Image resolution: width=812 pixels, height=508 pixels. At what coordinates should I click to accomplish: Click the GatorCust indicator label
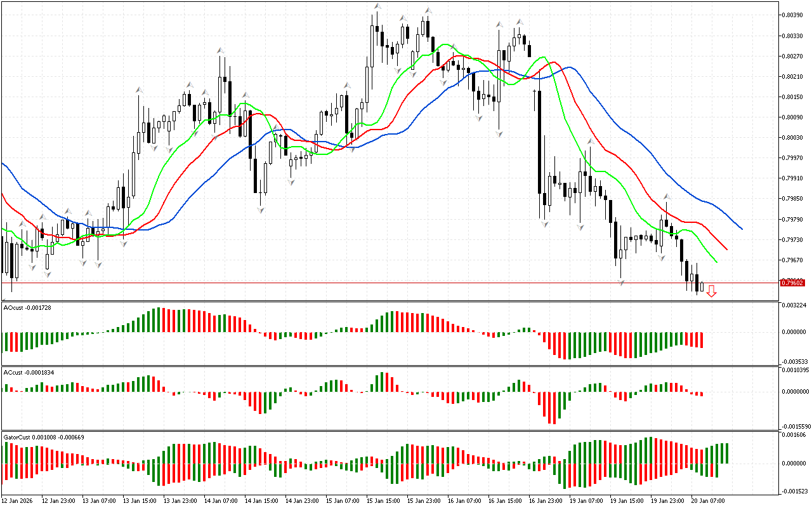pyautogui.click(x=44, y=437)
